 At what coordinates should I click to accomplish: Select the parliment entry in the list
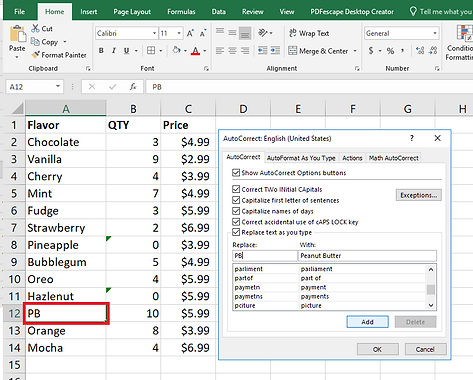point(329,269)
